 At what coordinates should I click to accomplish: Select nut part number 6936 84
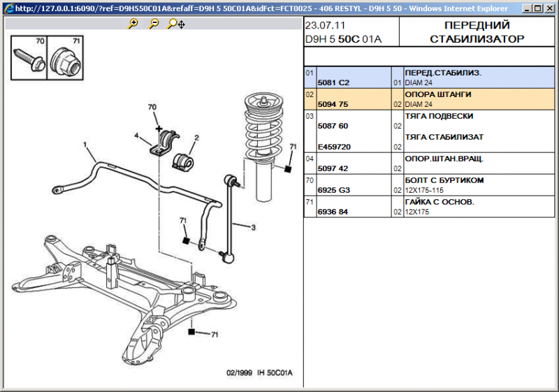(333, 212)
